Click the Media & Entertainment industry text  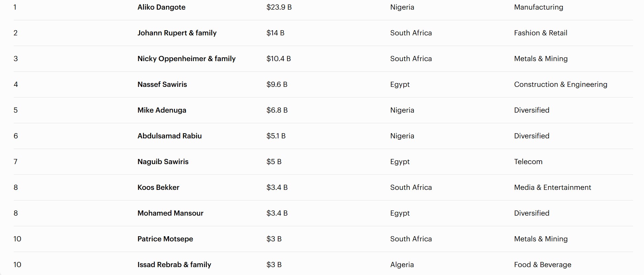[552, 187]
